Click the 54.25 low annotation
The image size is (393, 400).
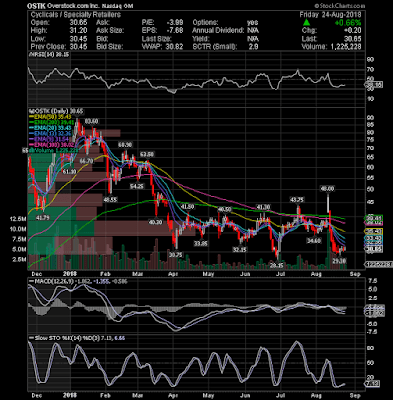[x=137, y=186]
